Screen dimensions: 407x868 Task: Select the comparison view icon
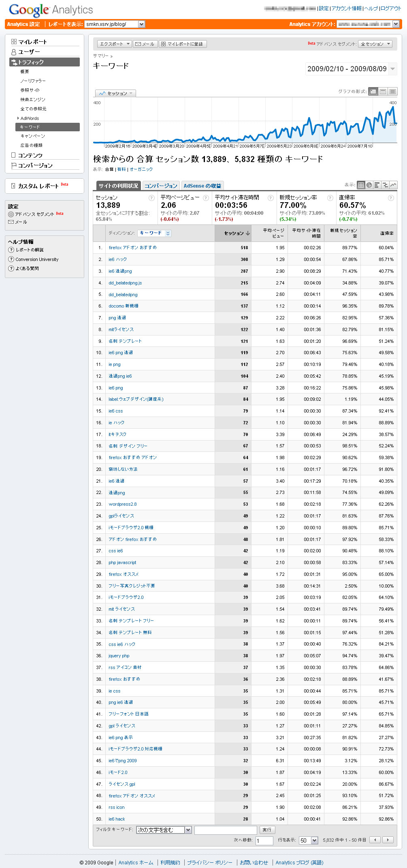pyautogui.click(x=385, y=185)
